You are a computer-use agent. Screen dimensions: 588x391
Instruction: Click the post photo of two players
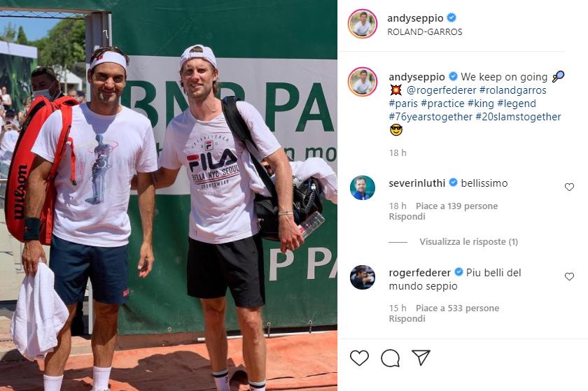(x=169, y=195)
